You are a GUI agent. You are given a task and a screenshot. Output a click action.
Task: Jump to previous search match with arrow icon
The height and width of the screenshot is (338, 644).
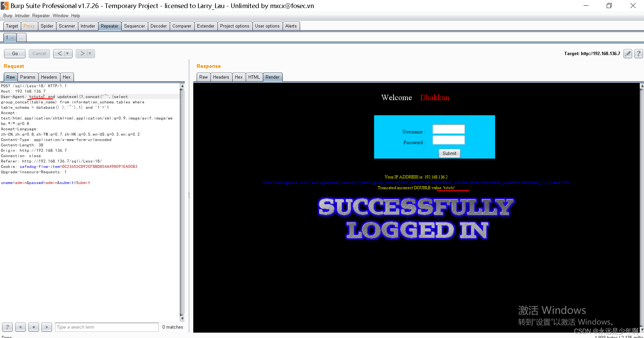coord(20,327)
